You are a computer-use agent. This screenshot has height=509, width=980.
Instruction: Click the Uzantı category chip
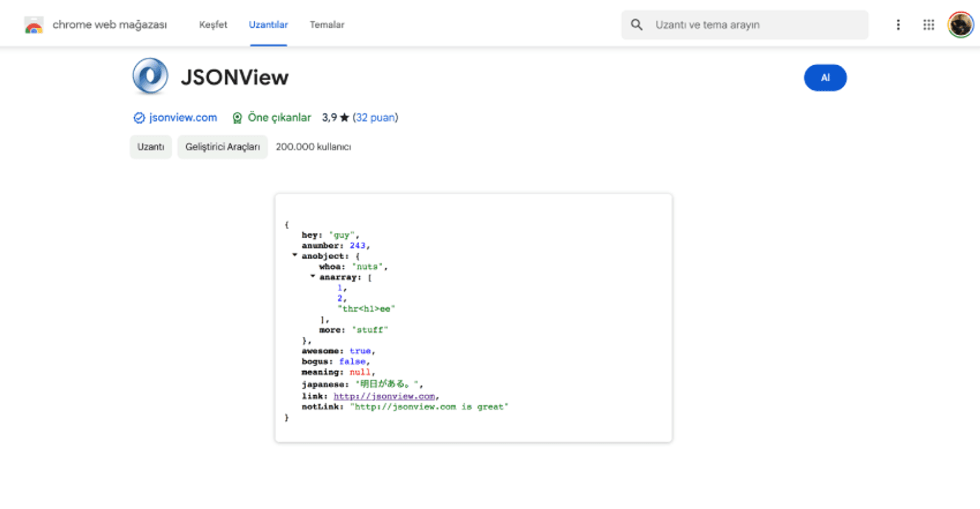150,147
